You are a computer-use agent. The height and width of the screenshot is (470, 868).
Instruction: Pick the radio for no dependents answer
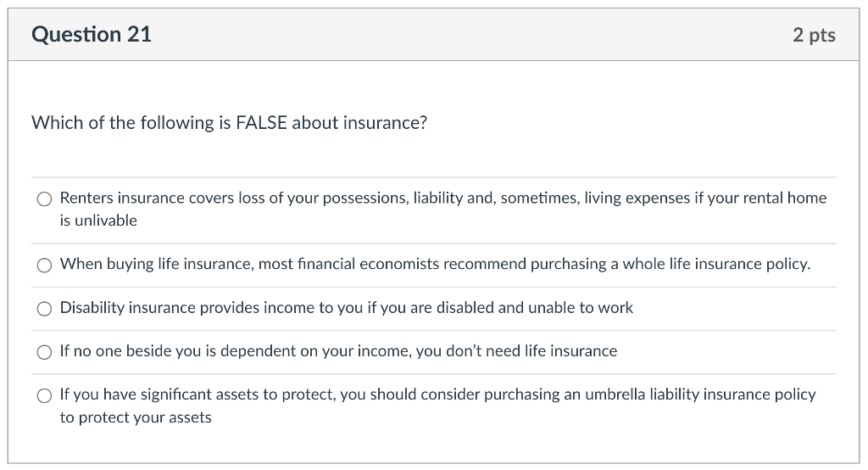[44, 352]
